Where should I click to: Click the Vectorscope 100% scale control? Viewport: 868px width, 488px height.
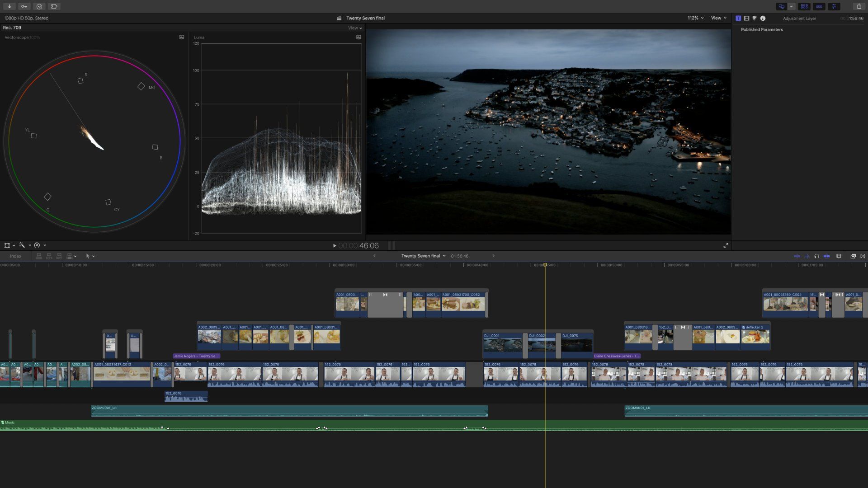[x=34, y=38]
